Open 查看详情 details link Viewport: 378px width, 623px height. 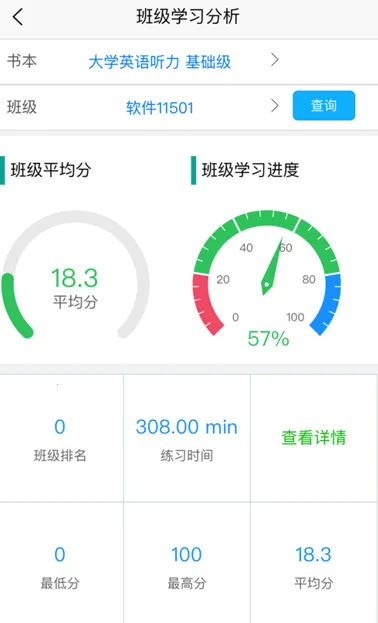314,437
